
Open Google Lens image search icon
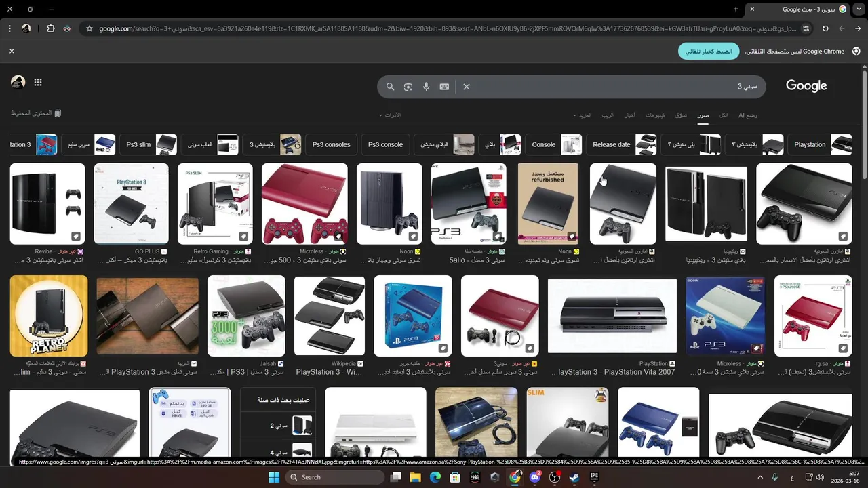(x=408, y=87)
